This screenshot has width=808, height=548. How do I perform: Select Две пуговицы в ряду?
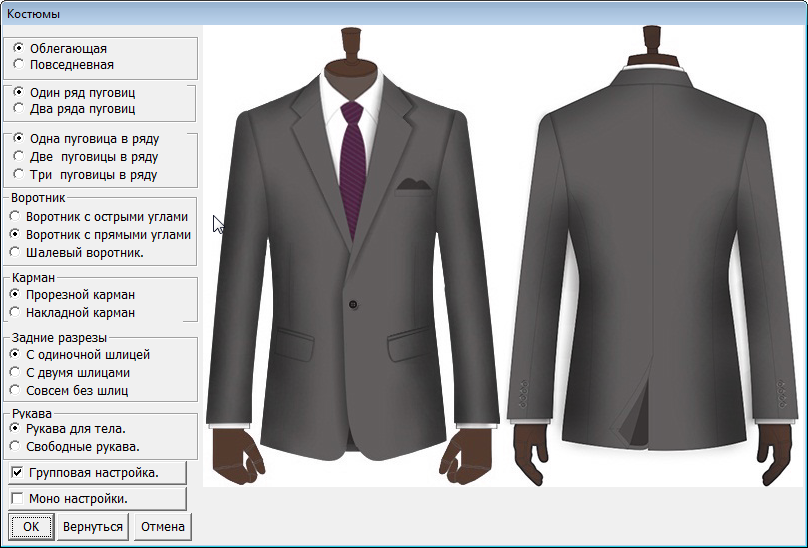coord(19,157)
